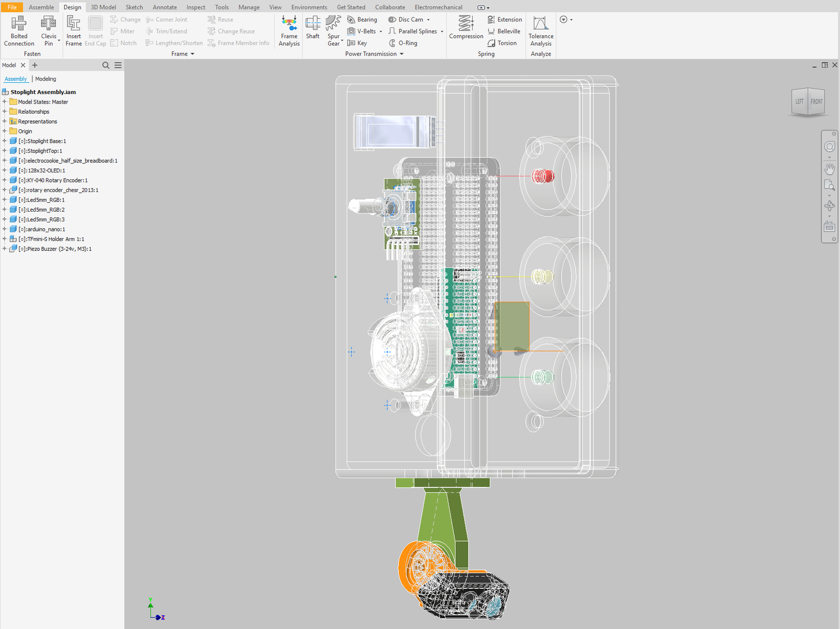Switch to the 3D Model tab
Image resolution: width=840 pixels, height=629 pixels.
tap(104, 7)
